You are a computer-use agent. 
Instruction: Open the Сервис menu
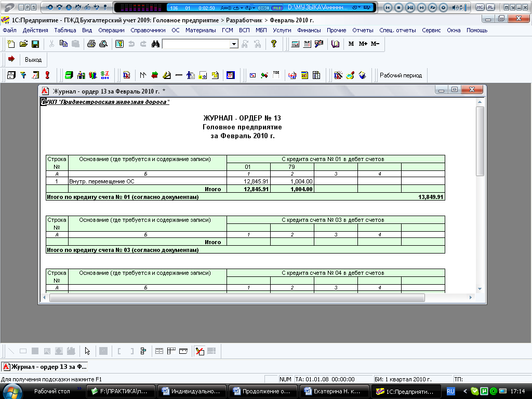click(431, 30)
